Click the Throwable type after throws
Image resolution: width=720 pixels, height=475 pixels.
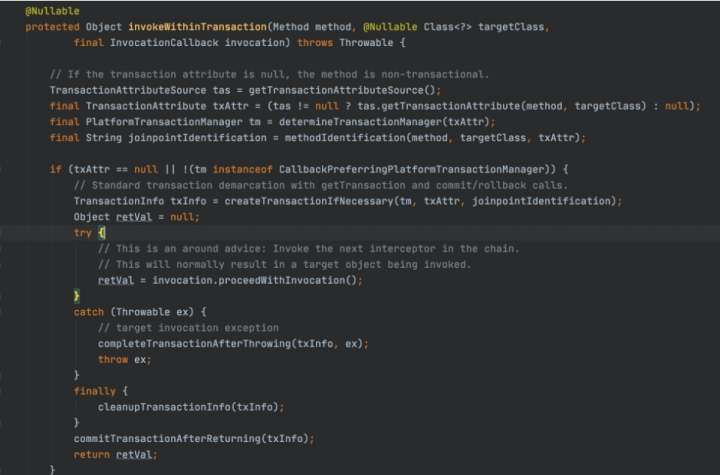pos(366,43)
